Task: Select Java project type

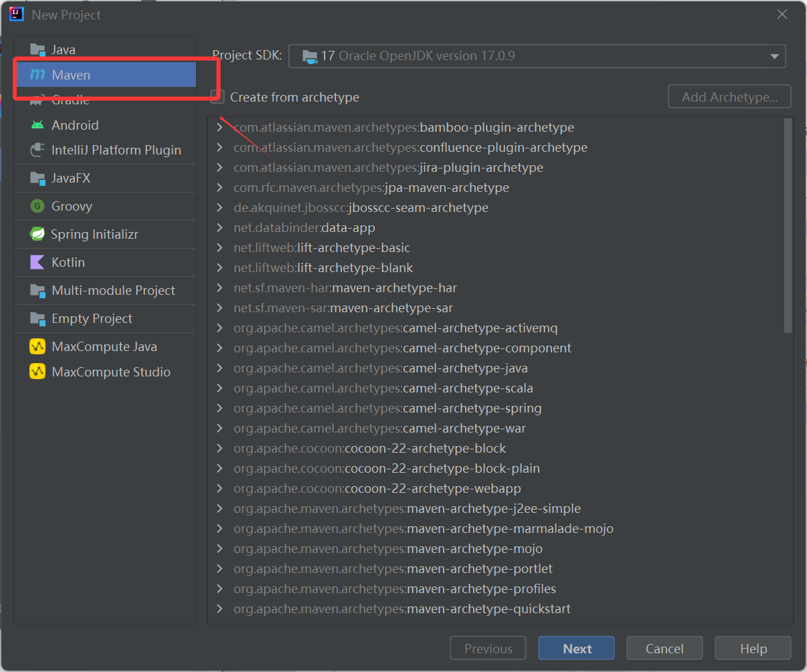Action: pos(105,49)
